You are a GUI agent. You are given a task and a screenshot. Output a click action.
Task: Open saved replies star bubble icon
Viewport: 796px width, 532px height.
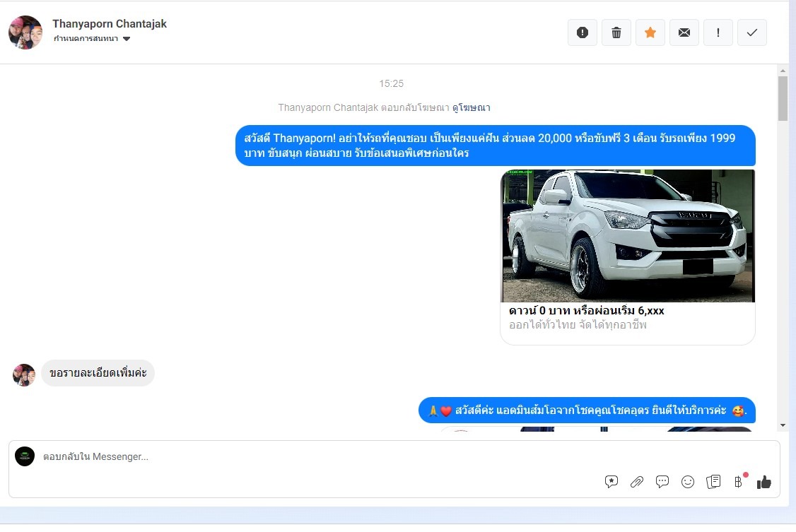click(611, 482)
